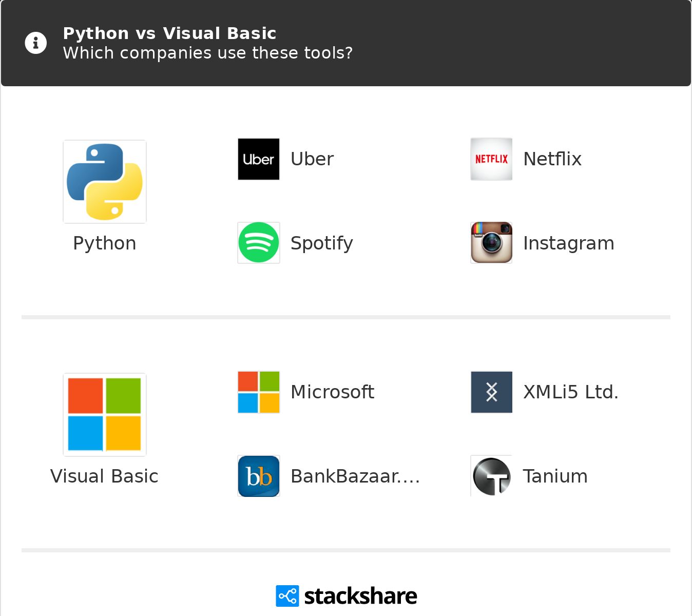This screenshot has height=616, width=692.
Task: Click the Python label under the logo
Action: [x=104, y=243]
